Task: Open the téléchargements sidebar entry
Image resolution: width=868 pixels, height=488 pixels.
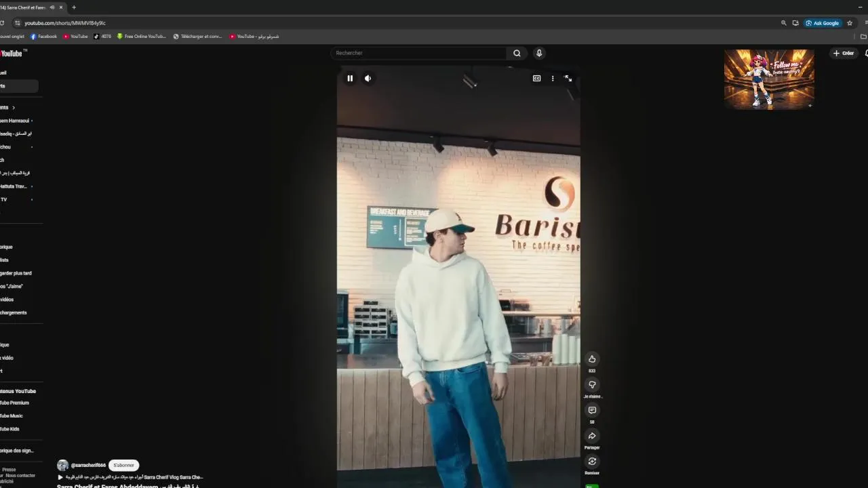Action: point(14,312)
